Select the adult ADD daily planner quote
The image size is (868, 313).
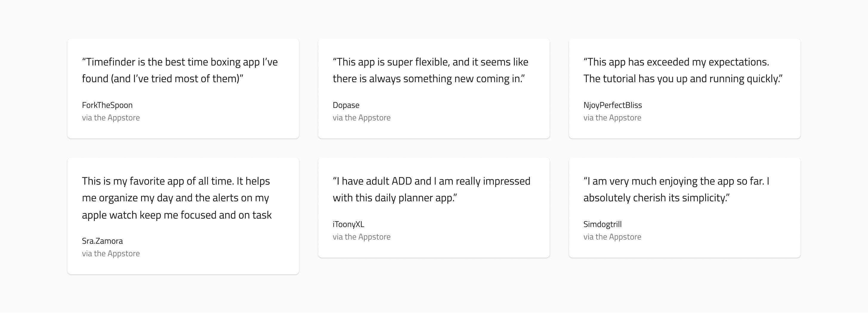pyautogui.click(x=432, y=189)
